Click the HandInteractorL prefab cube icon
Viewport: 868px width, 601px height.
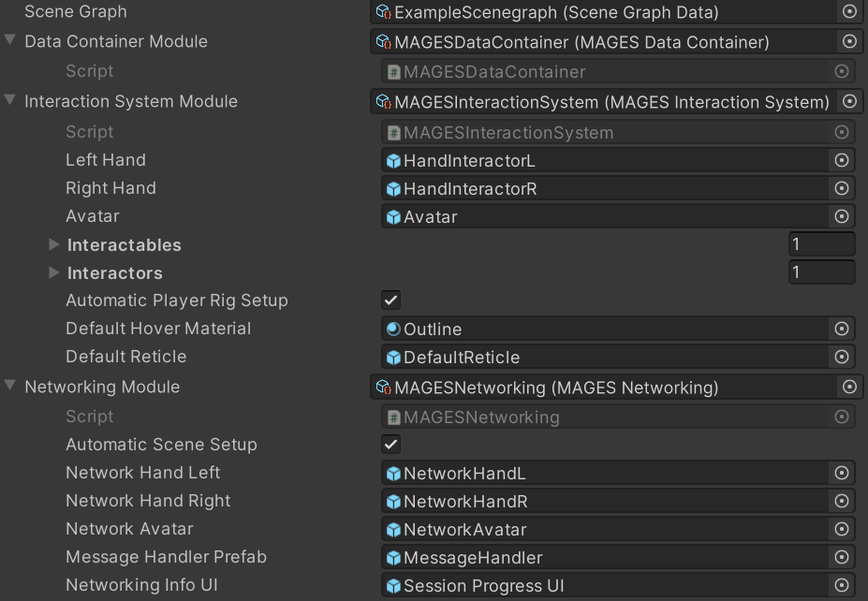pyautogui.click(x=393, y=160)
